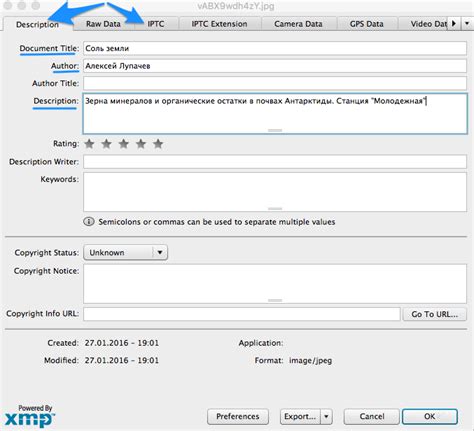The image size is (474, 431).
Task: Switch to the Camera Data tab
Action: click(298, 24)
